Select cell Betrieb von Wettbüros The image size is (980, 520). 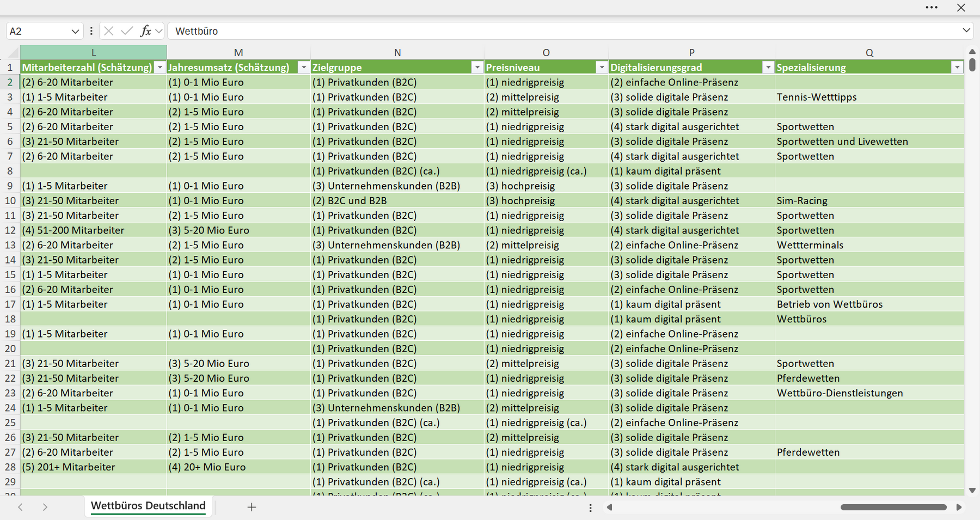(x=869, y=304)
